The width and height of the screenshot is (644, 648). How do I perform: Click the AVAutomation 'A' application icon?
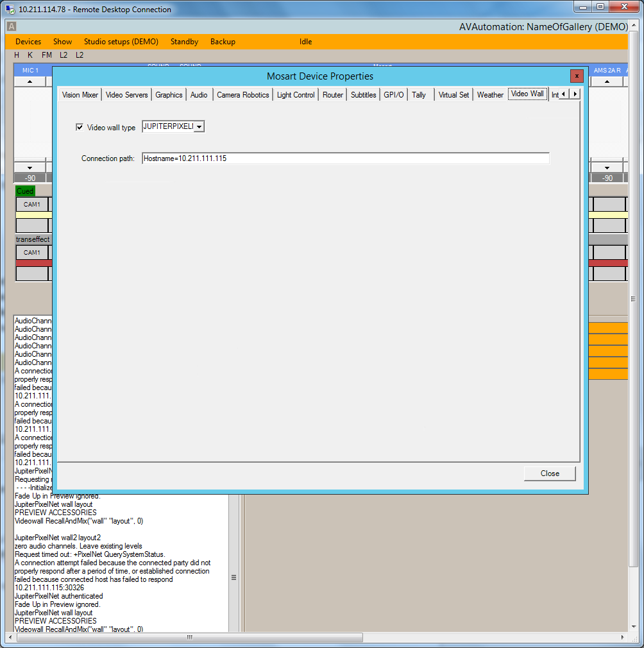[12, 26]
